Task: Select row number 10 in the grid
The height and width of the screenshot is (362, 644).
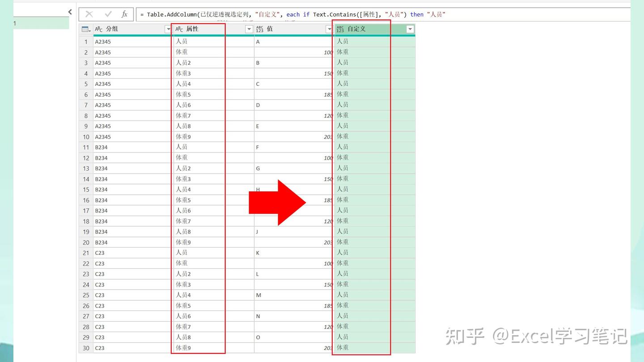Action: [x=86, y=137]
